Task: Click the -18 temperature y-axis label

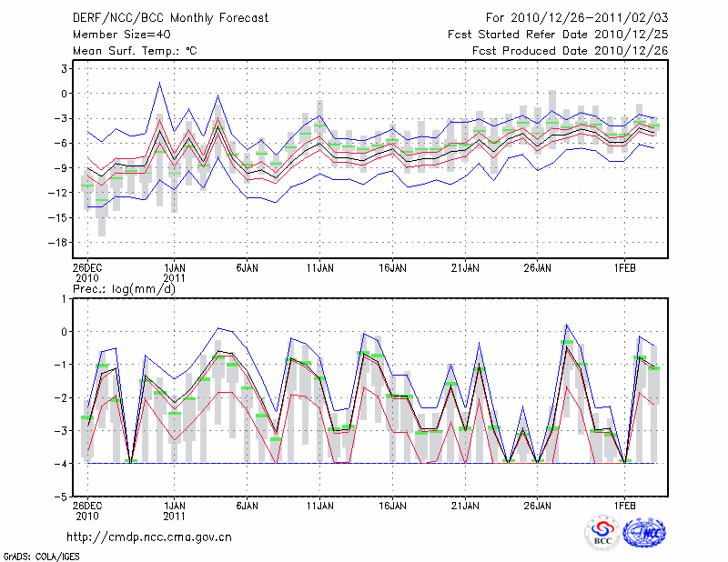Action: 57,242
